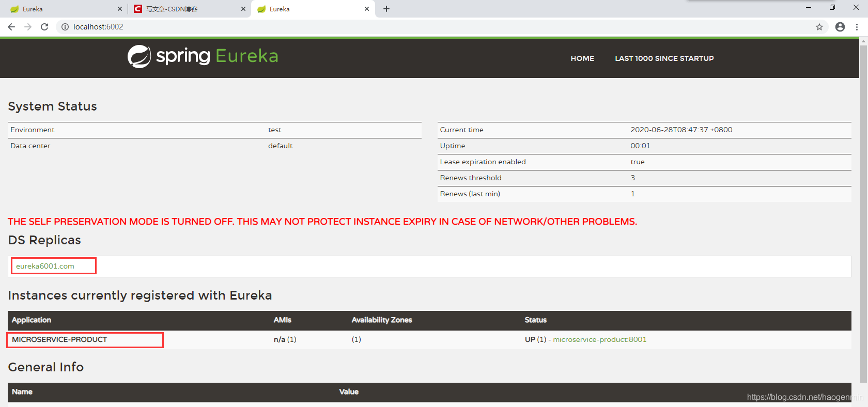Click the 'DS Replicas' heading
Viewport: 868px width, 407px height.
point(44,240)
